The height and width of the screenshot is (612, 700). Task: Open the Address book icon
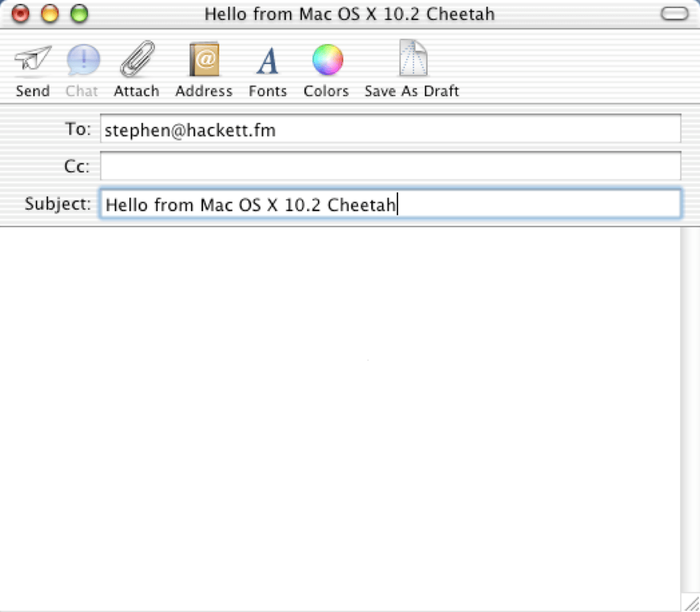(204, 69)
